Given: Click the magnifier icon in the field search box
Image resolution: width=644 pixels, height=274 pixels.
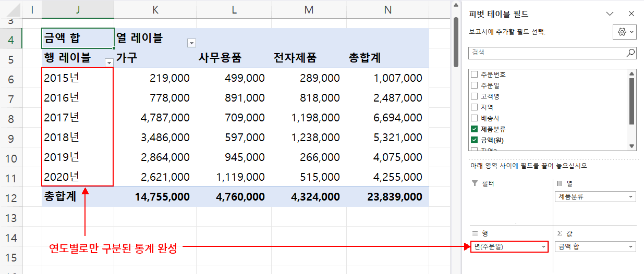Looking at the screenshot, I should 630,53.
